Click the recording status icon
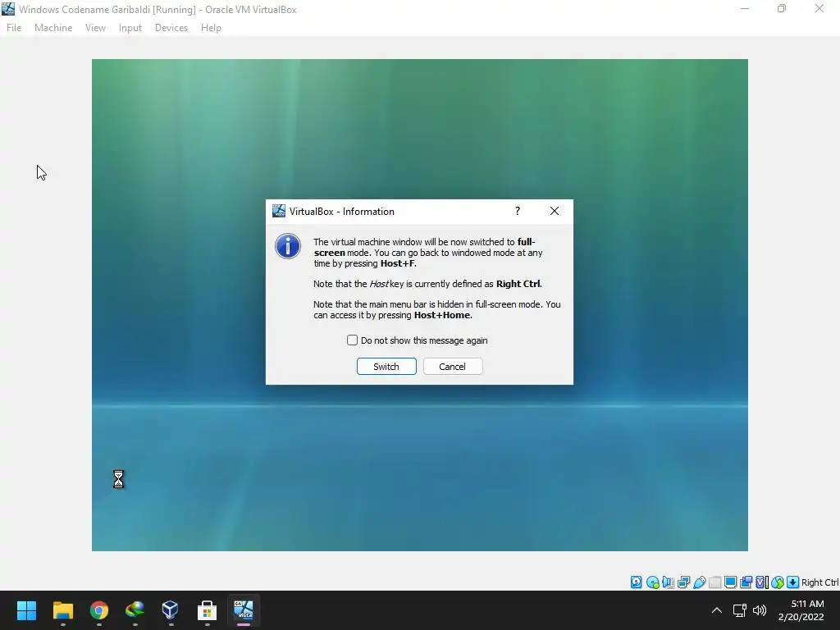The width and height of the screenshot is (840, 630). pyautogui.click(x=746, y=582)
